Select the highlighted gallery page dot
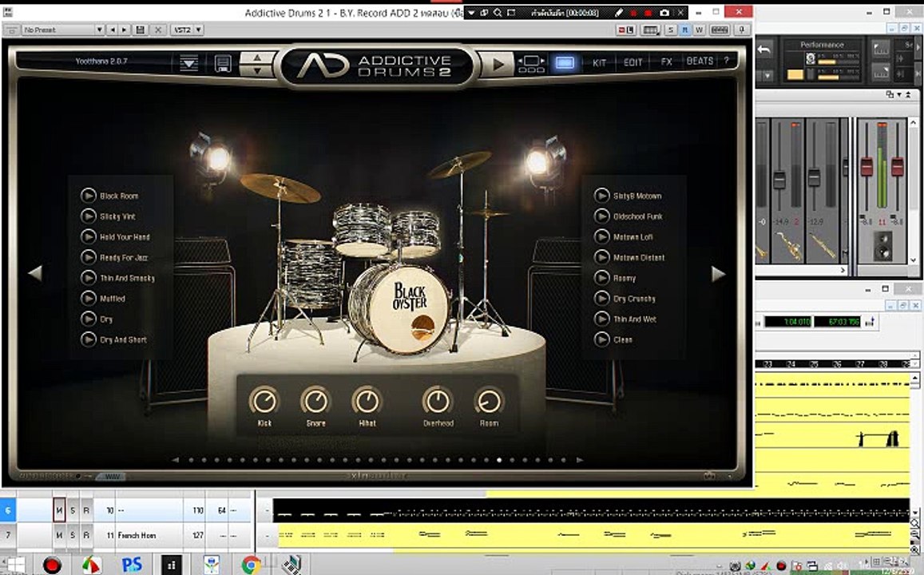Screen dimensions: 924x575 click(x=499, y=460)
